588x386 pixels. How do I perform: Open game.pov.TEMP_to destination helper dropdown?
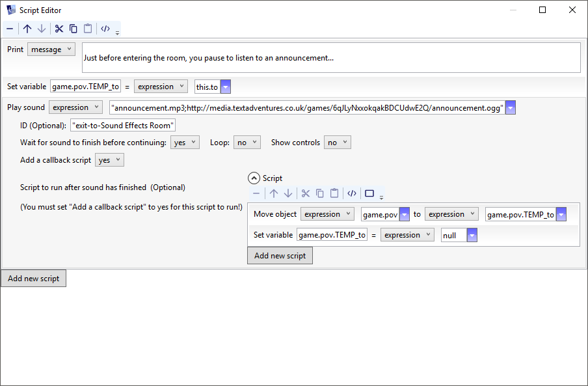coord(561,215)
